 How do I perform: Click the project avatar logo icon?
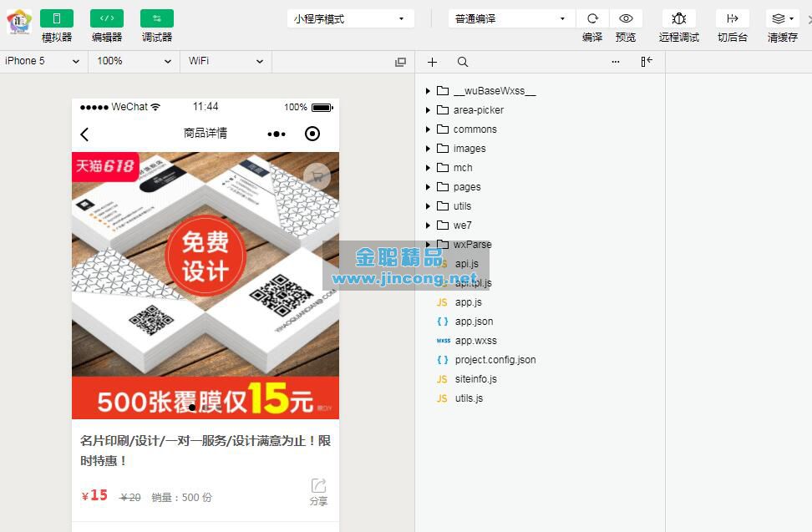pos(19,22)
